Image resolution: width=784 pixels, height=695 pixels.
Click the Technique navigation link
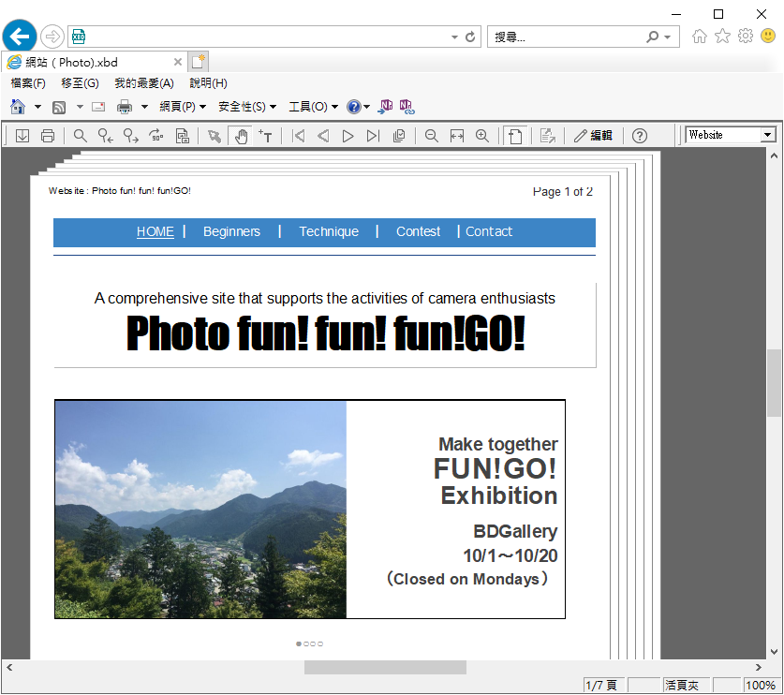tap(329, 232)
